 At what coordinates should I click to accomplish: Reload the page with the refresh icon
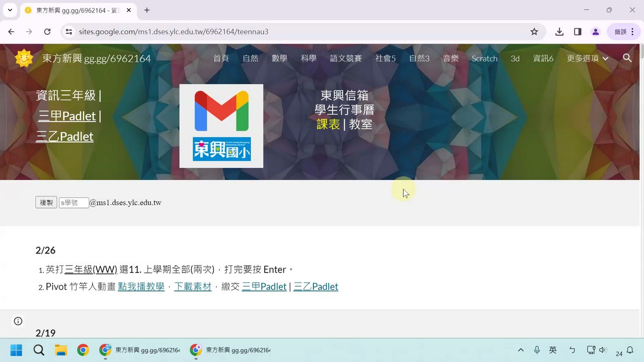47,32
